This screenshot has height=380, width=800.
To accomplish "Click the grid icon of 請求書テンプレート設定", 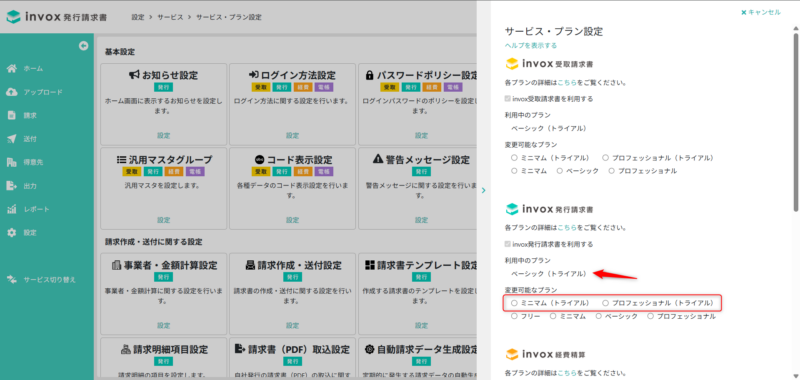I will point(370,265).
